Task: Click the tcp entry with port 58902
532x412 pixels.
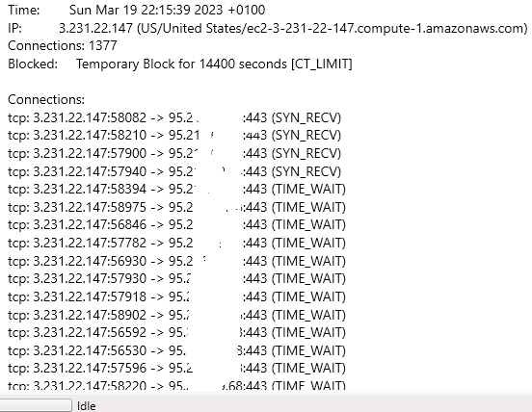Action: click(x=176, y=315)
